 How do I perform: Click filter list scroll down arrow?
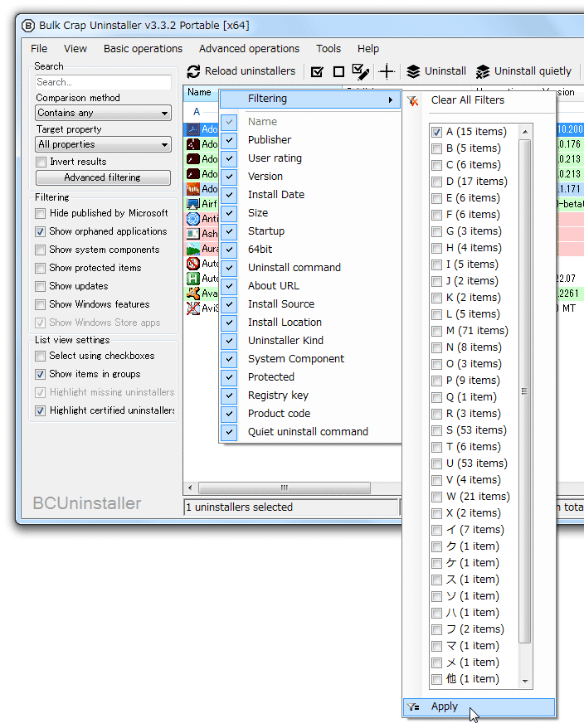(525, 682)
